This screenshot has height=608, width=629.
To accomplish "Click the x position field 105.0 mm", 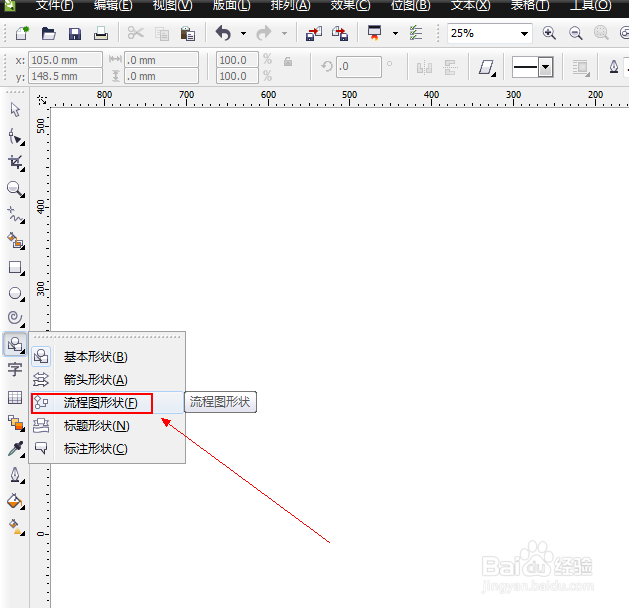I will click(x=65, y=60).
